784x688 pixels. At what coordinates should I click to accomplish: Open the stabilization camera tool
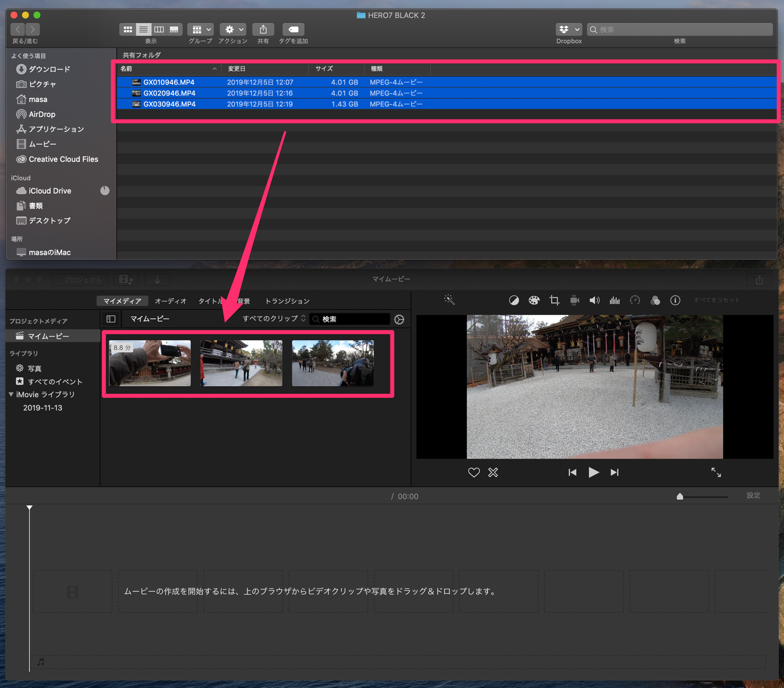pyautogui.click(x=575, y=300)
